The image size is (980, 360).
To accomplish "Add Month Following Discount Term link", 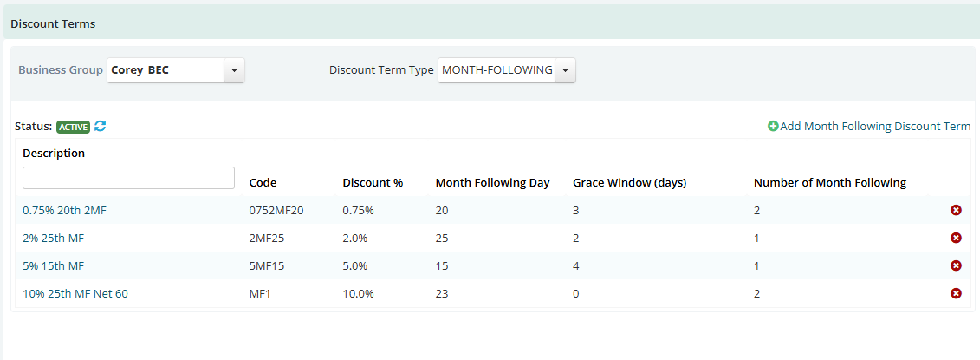I will (x=875, y=127).
